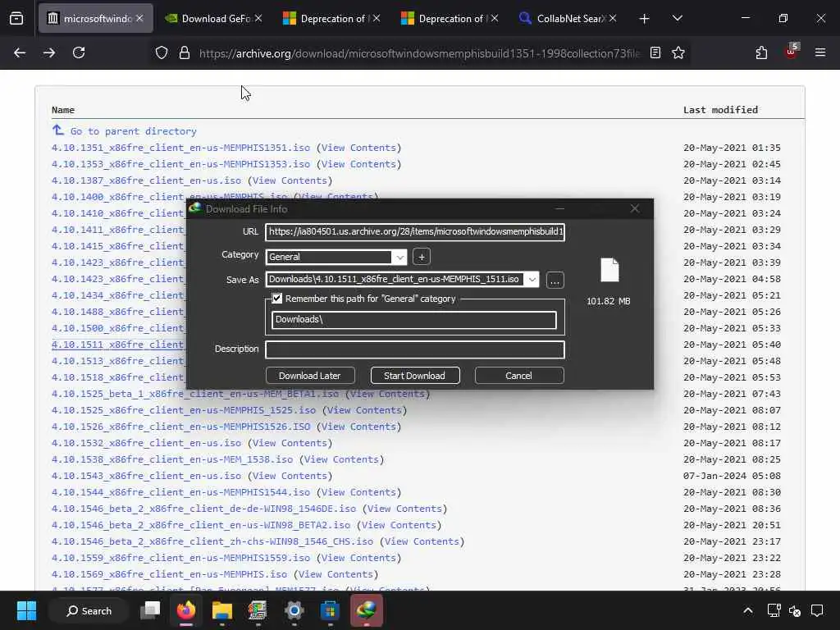The width and height of the screenshot is (840, 630).
Task: Open 4.10.1538 MEM_1538.iso link
Action: [172, 459]
